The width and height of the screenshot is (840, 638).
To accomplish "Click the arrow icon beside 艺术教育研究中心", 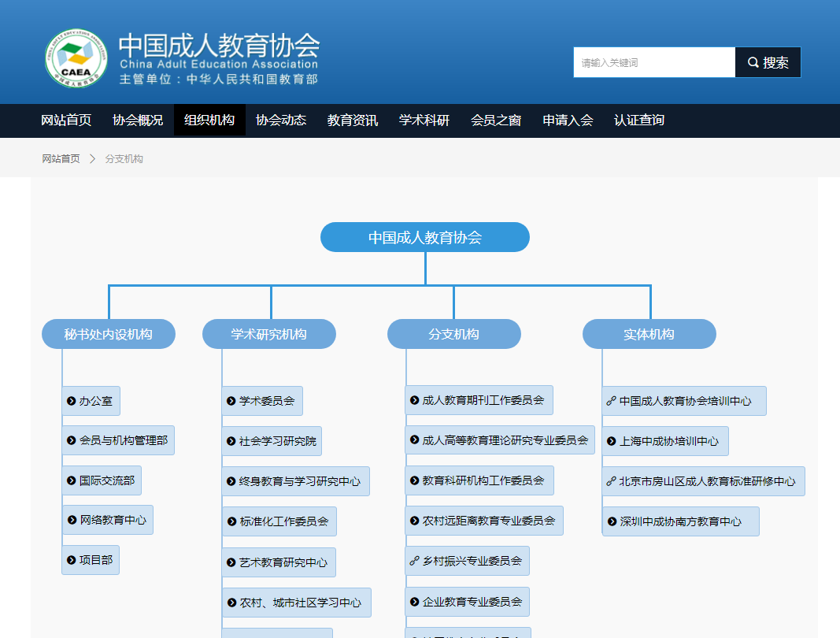I will click(231, 562).
